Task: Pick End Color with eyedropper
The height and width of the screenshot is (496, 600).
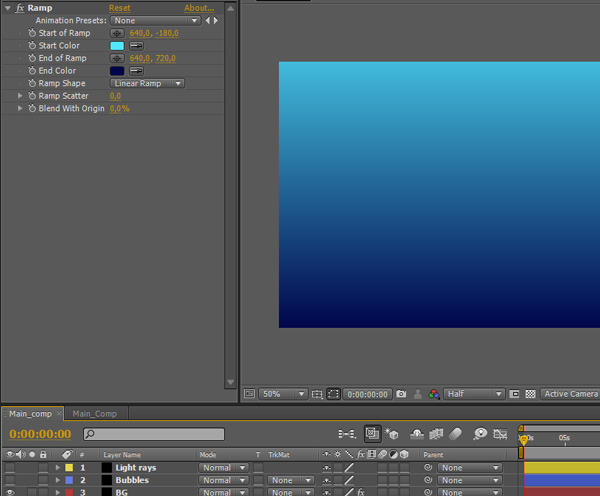Action: [x=136, y=71]
